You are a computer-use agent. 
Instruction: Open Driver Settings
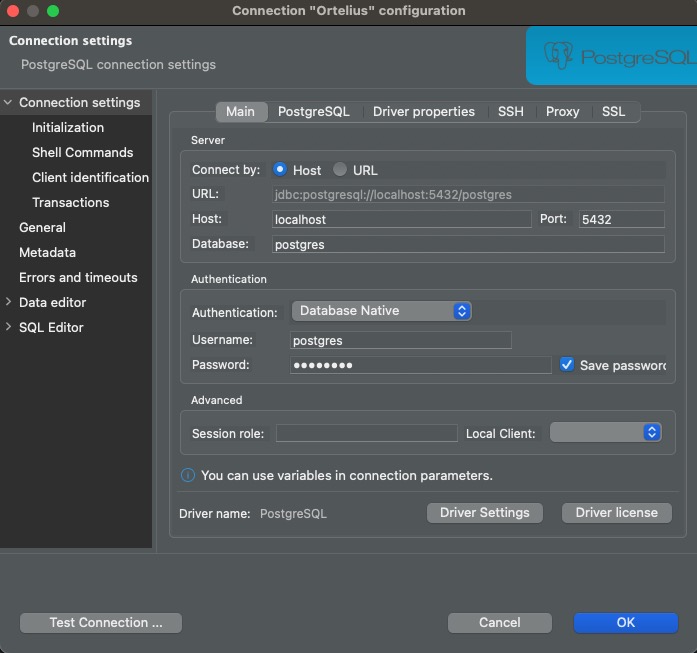485,513
